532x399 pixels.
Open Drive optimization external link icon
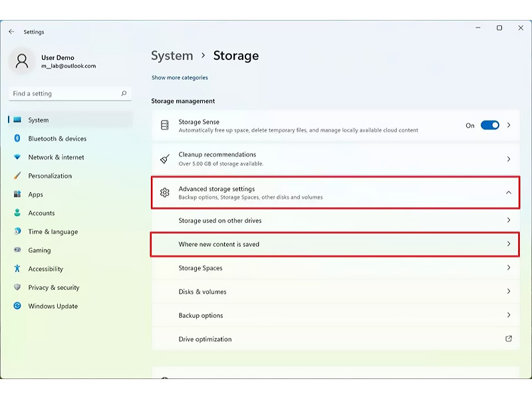tap(508, 338)
